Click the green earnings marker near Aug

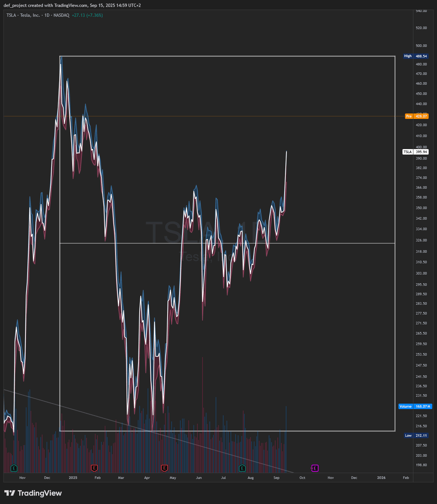[242, 468]
